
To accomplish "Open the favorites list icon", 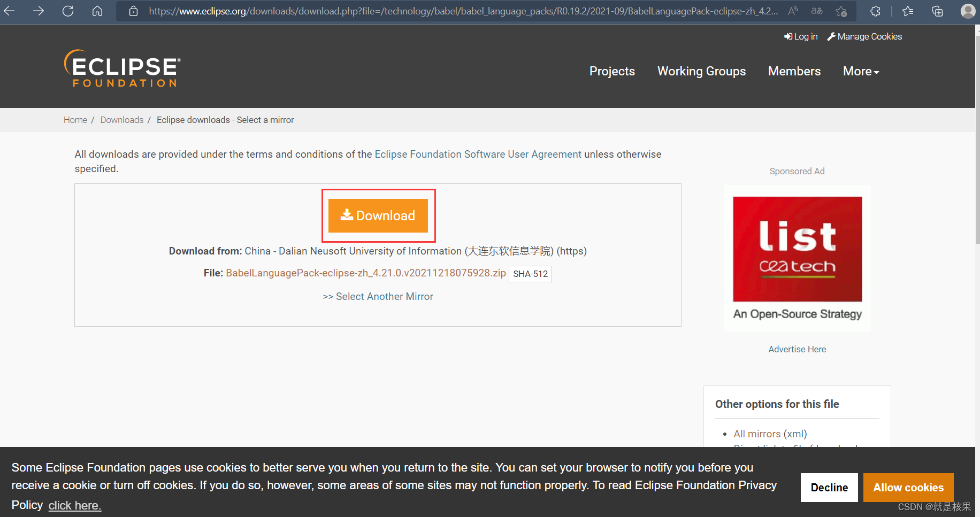I will (908, 11).
